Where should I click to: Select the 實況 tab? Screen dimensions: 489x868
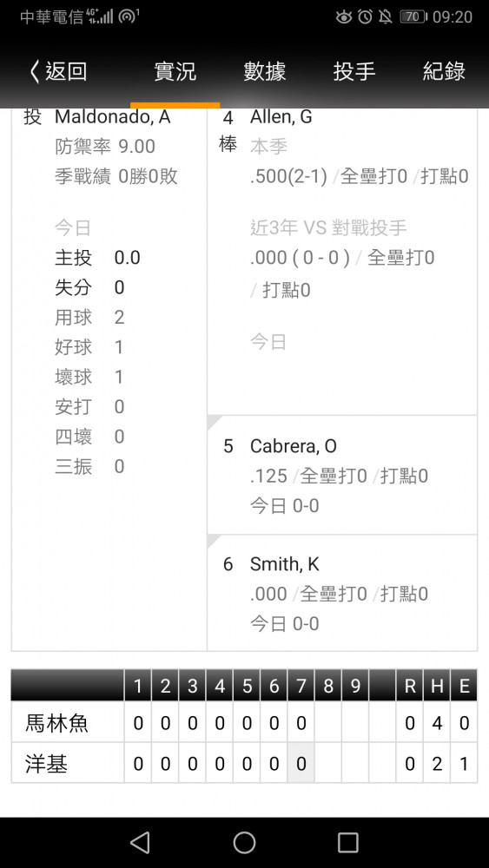(175, 72)
